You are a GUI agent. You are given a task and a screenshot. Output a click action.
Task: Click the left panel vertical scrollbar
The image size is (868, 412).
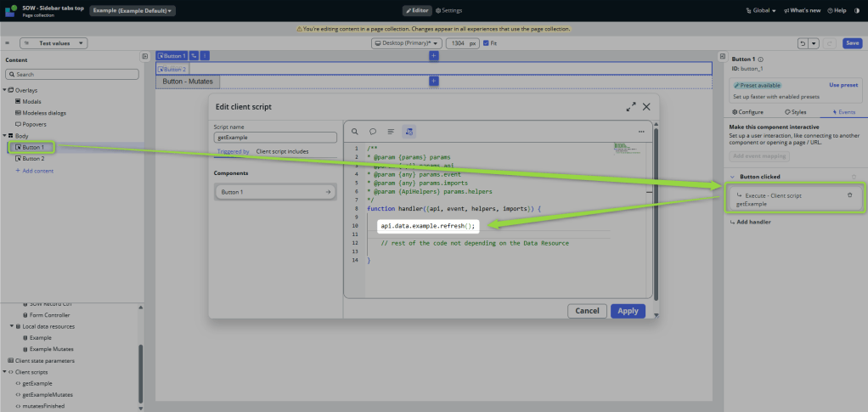pyautogui.click(x=141, y=373)
